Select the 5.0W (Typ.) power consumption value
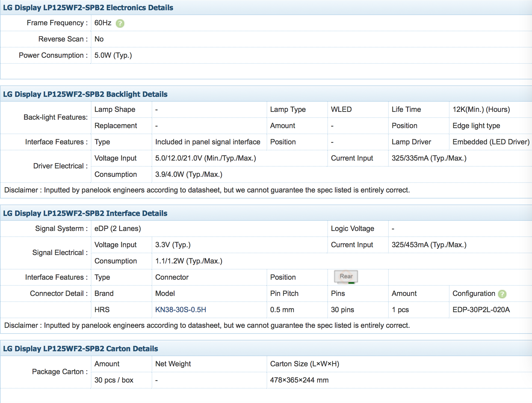 click(x=113, y=55)
